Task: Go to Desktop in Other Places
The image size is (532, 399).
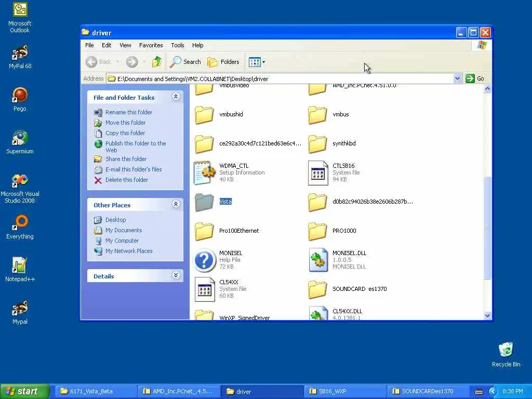Action: pyautogui.click(x=115, y=220)
